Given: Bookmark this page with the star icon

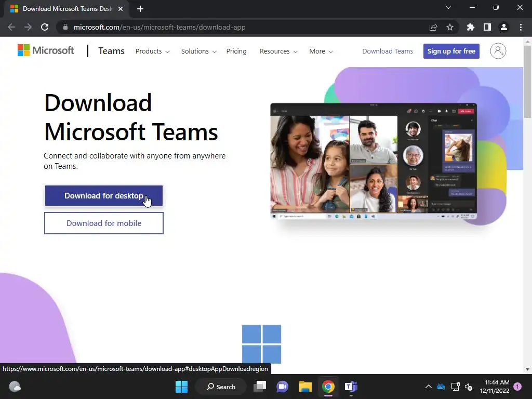Looking at the screenshot, I should click(450, 27).
